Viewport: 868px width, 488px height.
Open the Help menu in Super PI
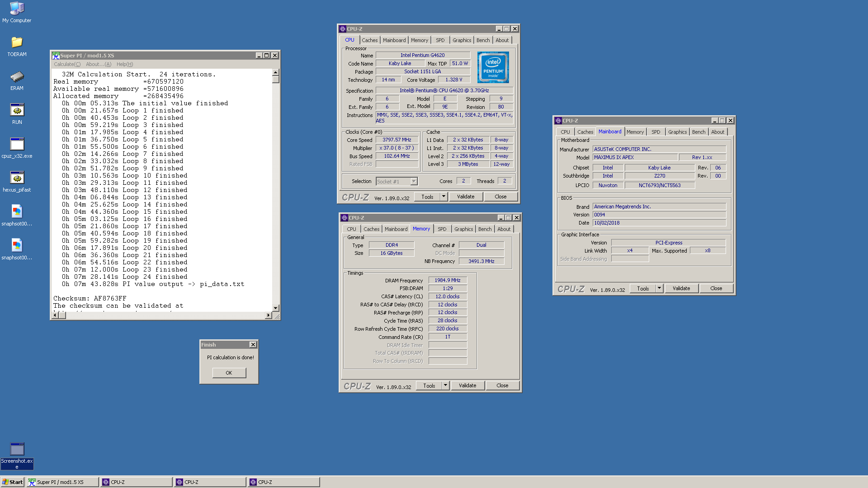coord(125,64)
